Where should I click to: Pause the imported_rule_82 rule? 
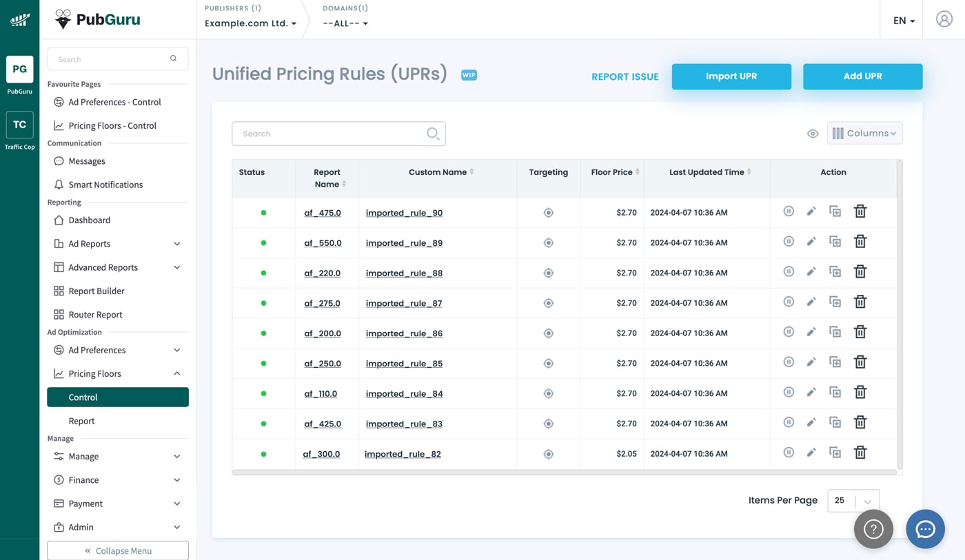[x=789, y=453]
